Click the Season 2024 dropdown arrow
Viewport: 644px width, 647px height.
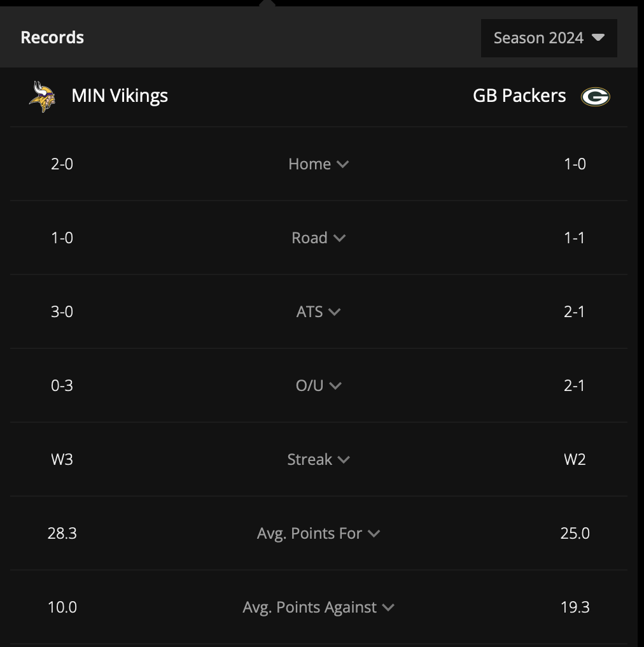click(598, 38)
